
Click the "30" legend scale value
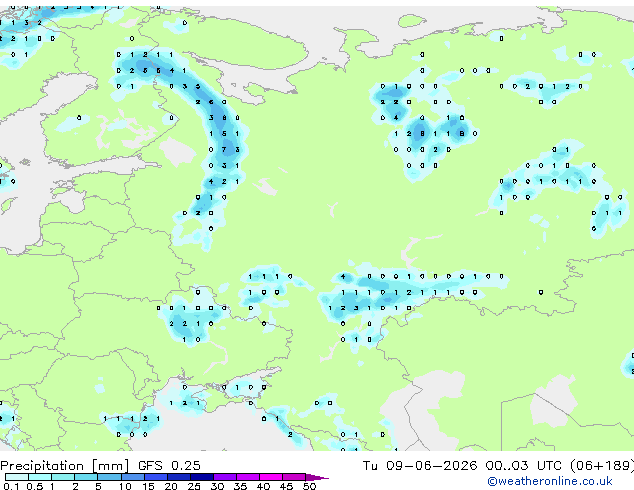(x=217, y=486)
